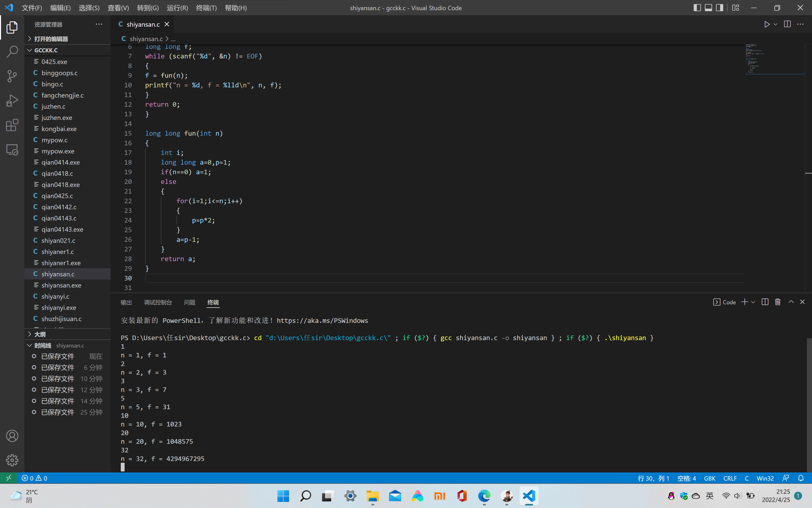The width and height of the screenshot is (812, 508).
Task: Open notifications bell in status bar
Action: click(801, 478)
